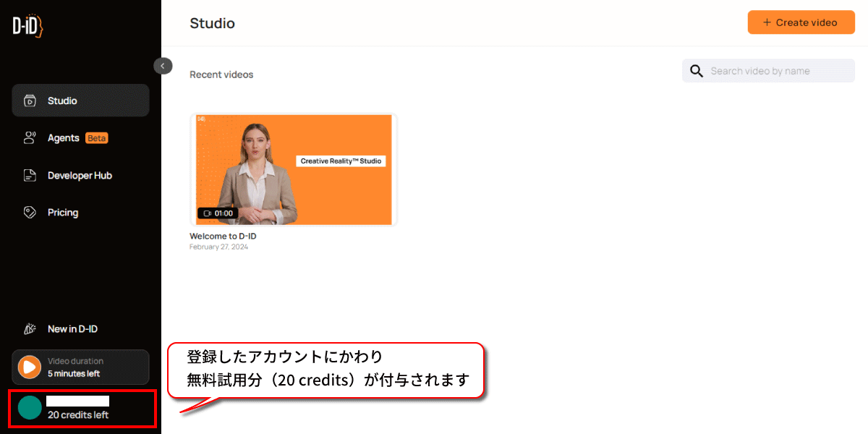Collapse the sidebar with the chevron button
Screen dimensions: 868x434
pos(163,66)
